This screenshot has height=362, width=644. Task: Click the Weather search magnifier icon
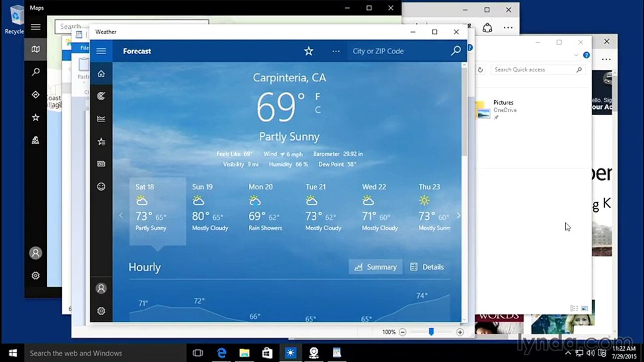(456, 51)
